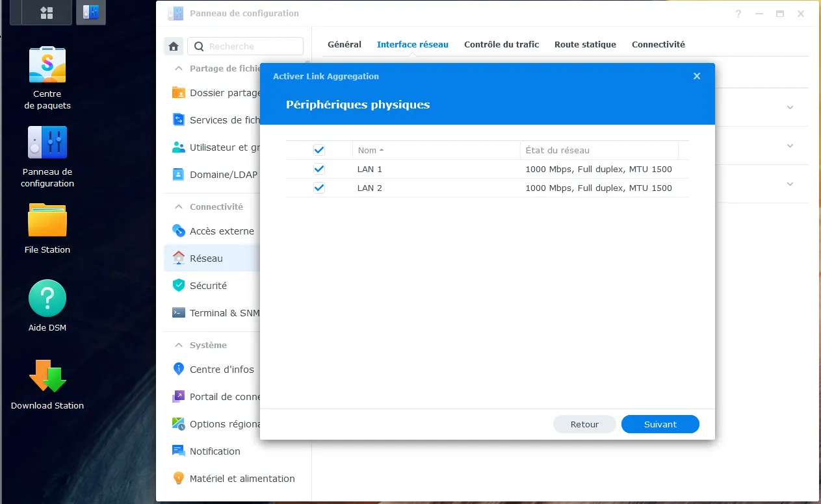Uncheck the LAN 2 checkbox

(x=319, y=188)
